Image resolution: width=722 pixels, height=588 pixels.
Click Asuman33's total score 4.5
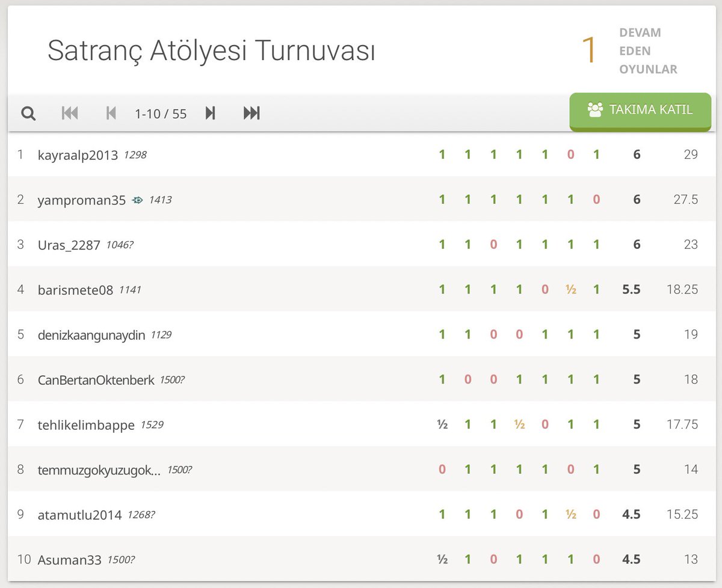pyautogui.click(x=631, y=560)
